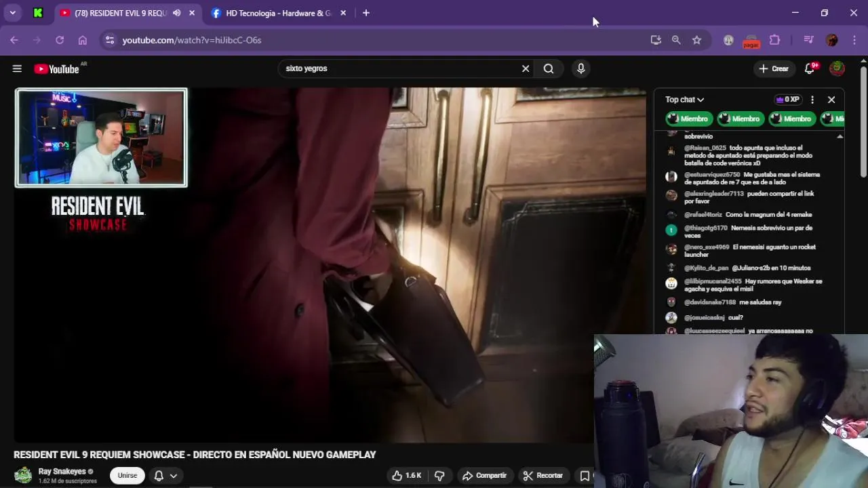Viewport: 868px width, 488px height.
Task: Expand the notification bell preference dropdown
Action: coord(165,476)
